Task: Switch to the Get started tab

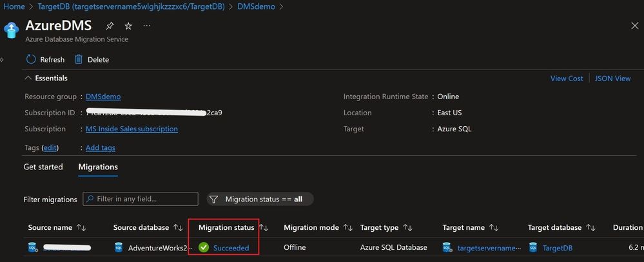Action: point(43,167)
